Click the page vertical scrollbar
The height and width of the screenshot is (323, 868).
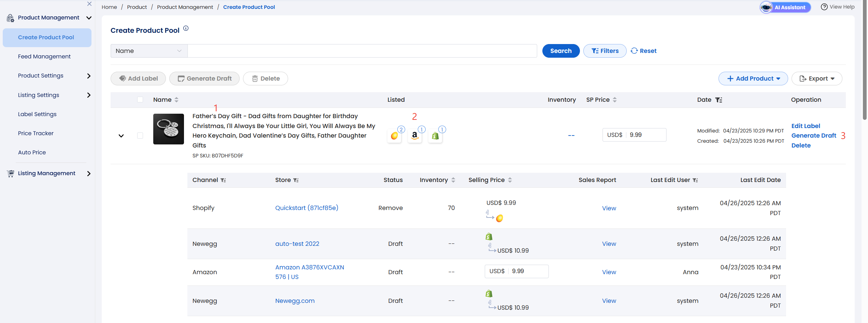(865, 60)
